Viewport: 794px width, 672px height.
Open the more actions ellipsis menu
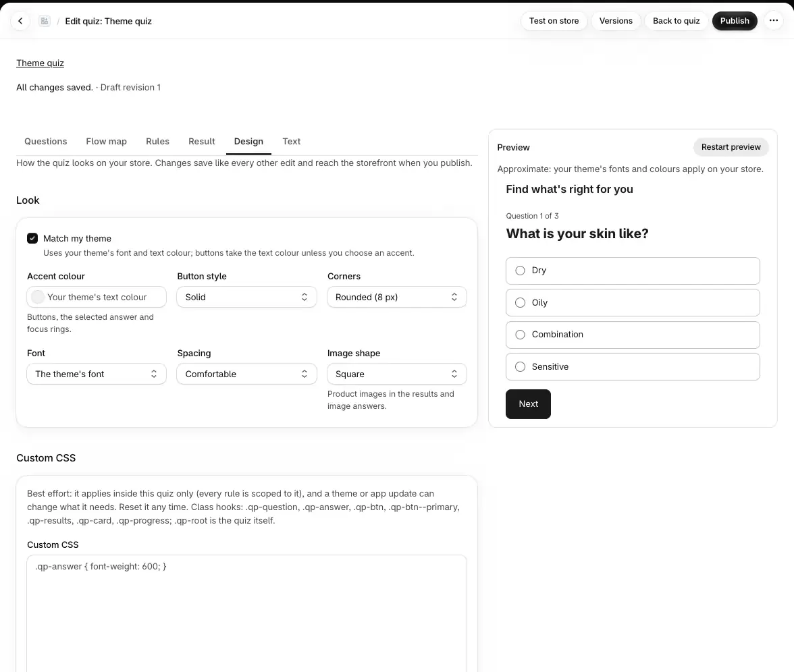(x=773, y=21)
